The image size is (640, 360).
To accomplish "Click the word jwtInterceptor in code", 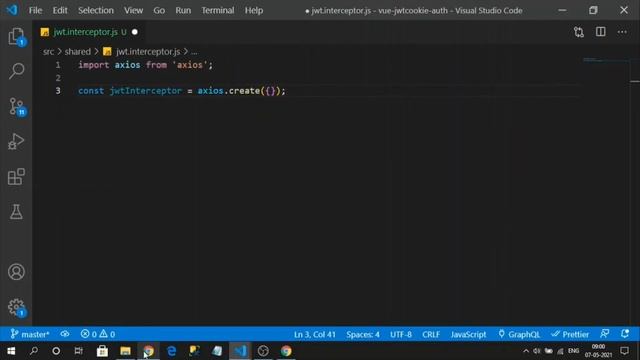I will point(146,91).
